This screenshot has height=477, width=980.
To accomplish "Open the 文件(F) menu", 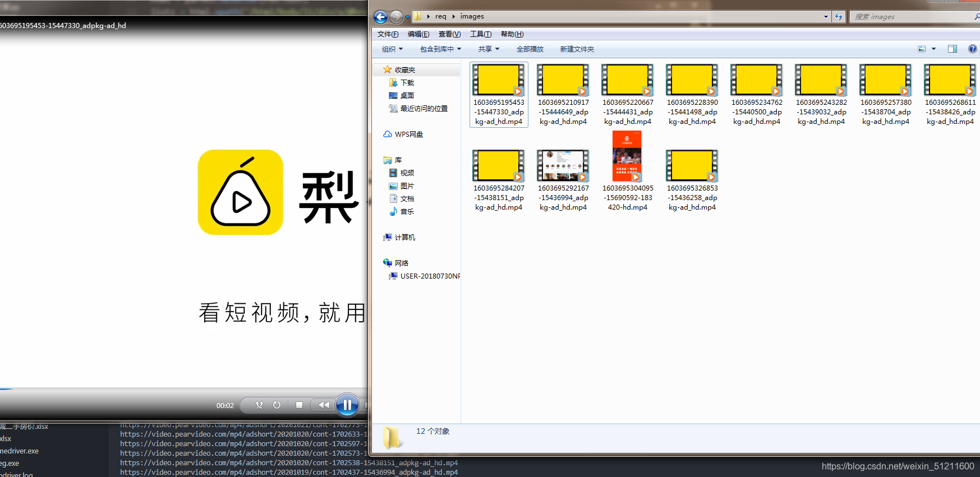I will [x=388, y=34].
